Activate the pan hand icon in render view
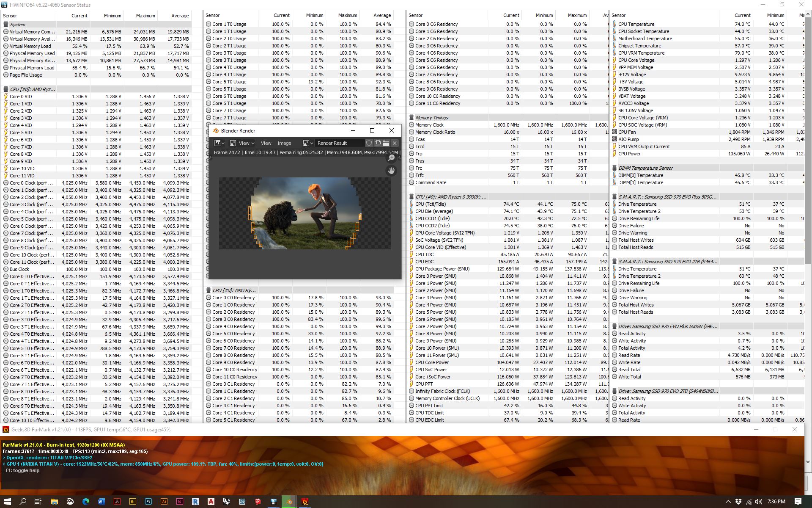The width and height of the screenshot is (812, 508). click(x=391, y=171)
